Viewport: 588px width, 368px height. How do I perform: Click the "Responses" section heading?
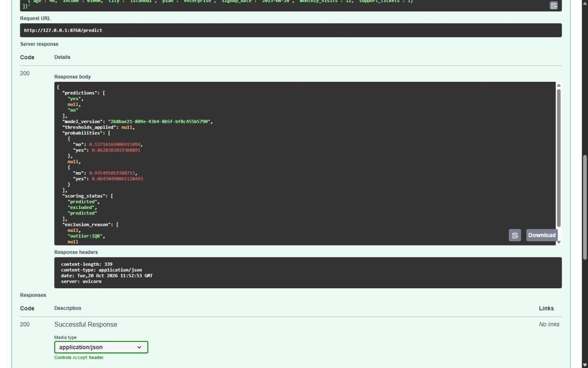coord(33,295)
